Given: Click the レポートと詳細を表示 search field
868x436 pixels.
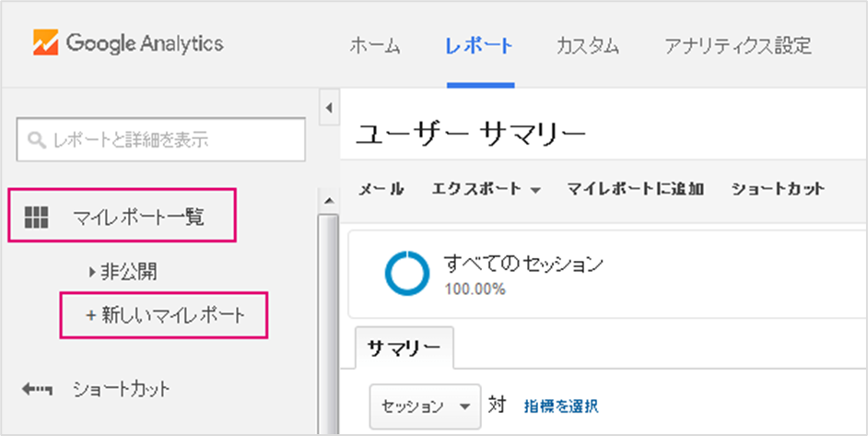Looking at the screenshot, I should pyautogui.click(x=161, y=139).
